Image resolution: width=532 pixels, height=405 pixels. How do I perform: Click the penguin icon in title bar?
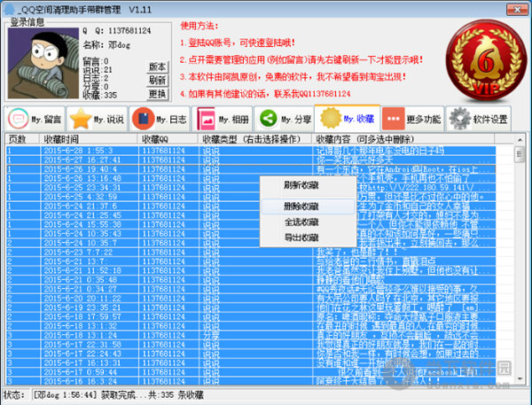tap(9, 10)
